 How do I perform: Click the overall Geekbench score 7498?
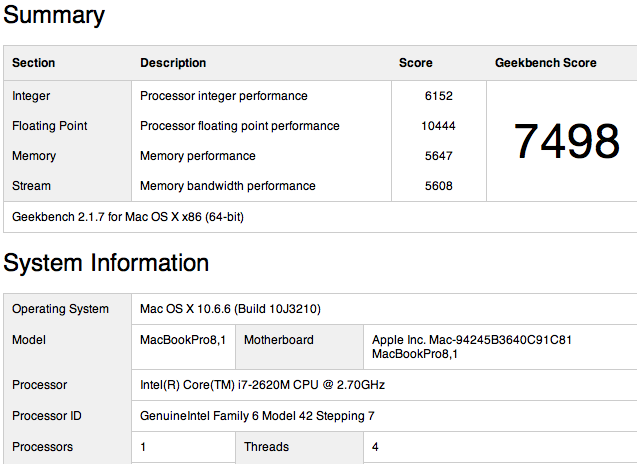click(x=567, y=141)
